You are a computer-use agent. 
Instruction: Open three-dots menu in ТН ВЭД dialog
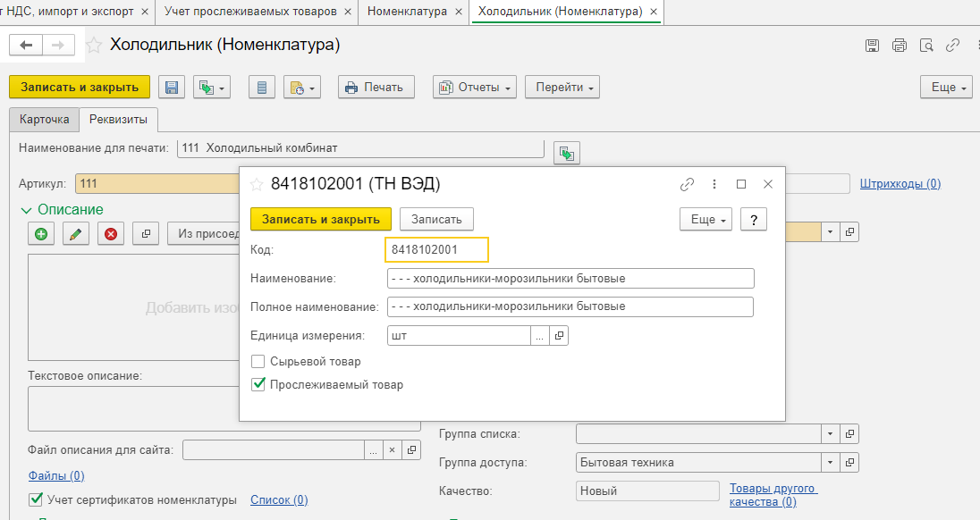(714, 184)
